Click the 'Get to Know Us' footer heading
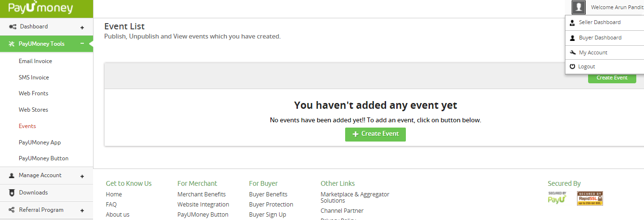The height and width of the screenshot is (220, 644). 129,183
